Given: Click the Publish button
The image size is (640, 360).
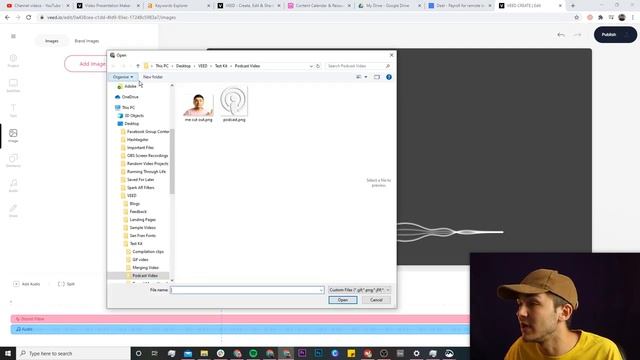Looking at the screenshot, I should [x=615, y=35].
